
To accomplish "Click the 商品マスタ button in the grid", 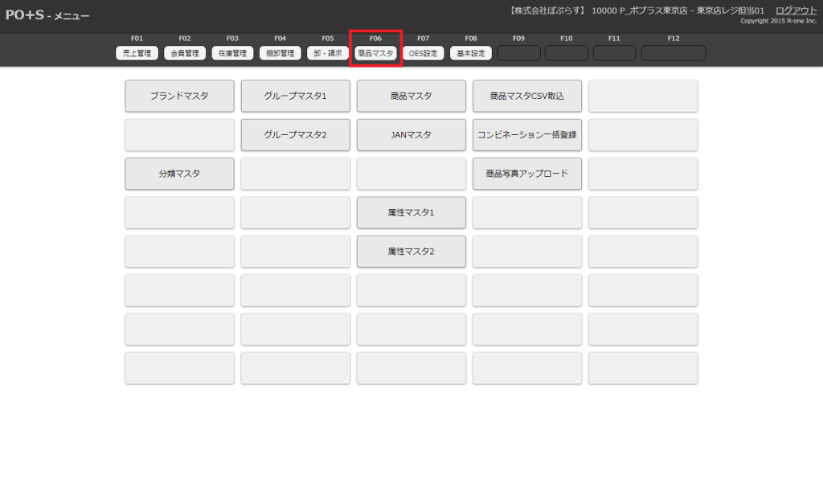I will click(x=411, y=96).
